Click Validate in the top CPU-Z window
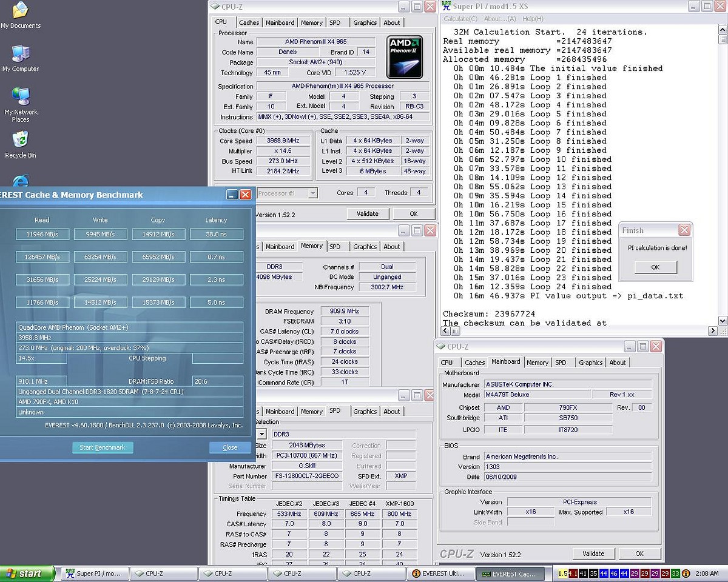728x582 pixels. (x=367, y=214)
